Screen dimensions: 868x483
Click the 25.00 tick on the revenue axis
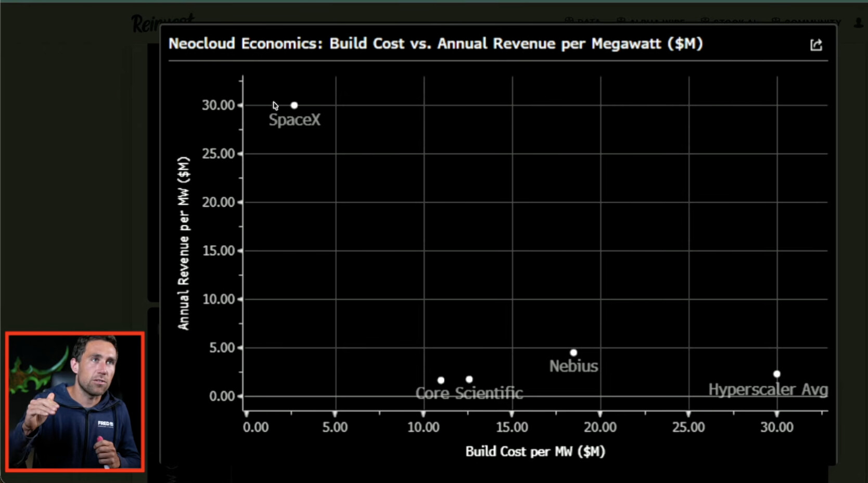219,154
